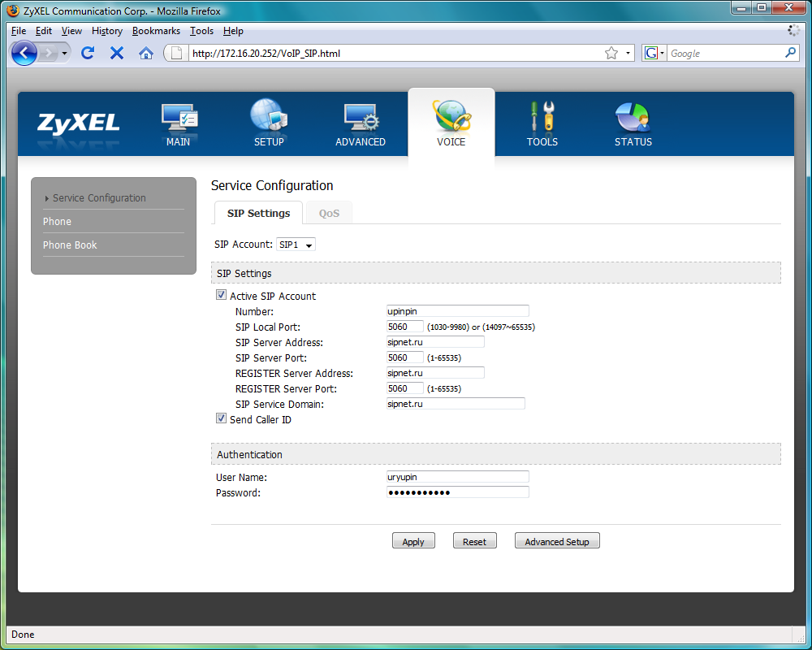Click the Reset button
The height and width of the screenshot is (650, 812).
tap(474, 540)
